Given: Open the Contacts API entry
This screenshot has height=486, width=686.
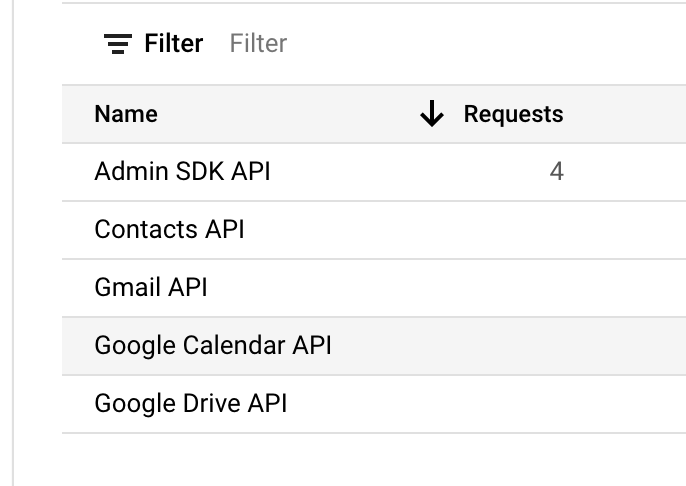Looking at the screenshot, I should pos(169,229).
